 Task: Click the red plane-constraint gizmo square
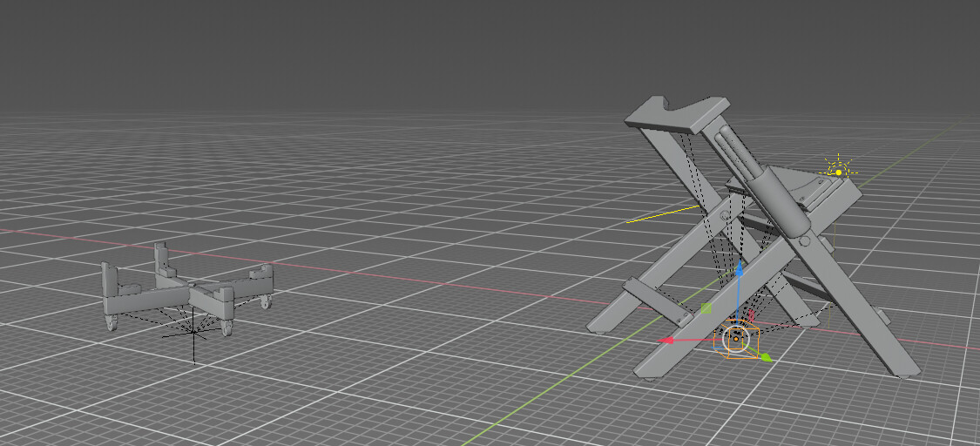point(751,316)
